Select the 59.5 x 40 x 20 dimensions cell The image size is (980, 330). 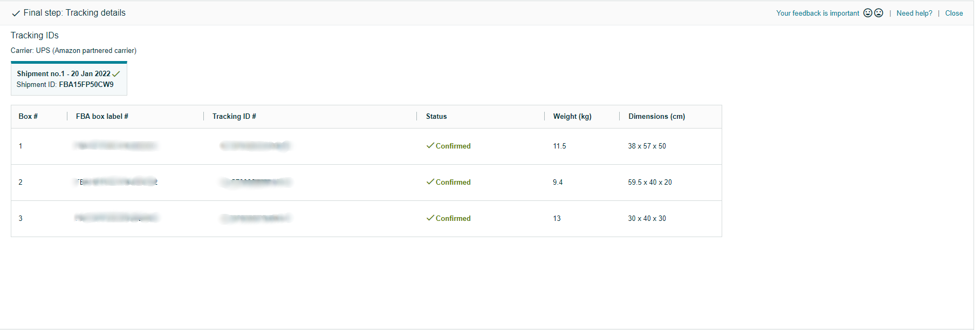[649, 183]
